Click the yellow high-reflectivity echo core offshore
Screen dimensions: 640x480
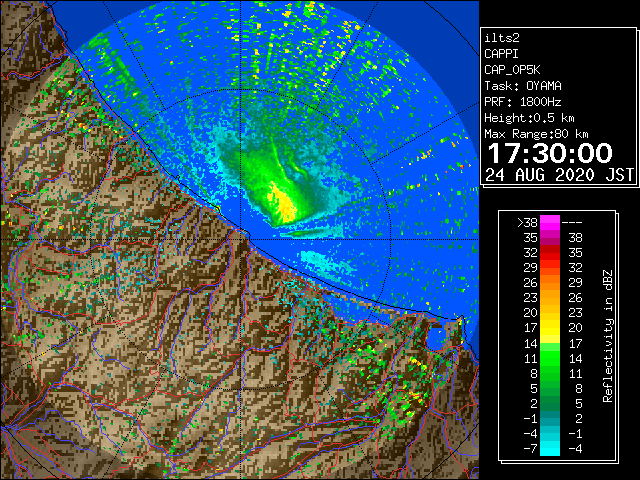click(283, 203)
